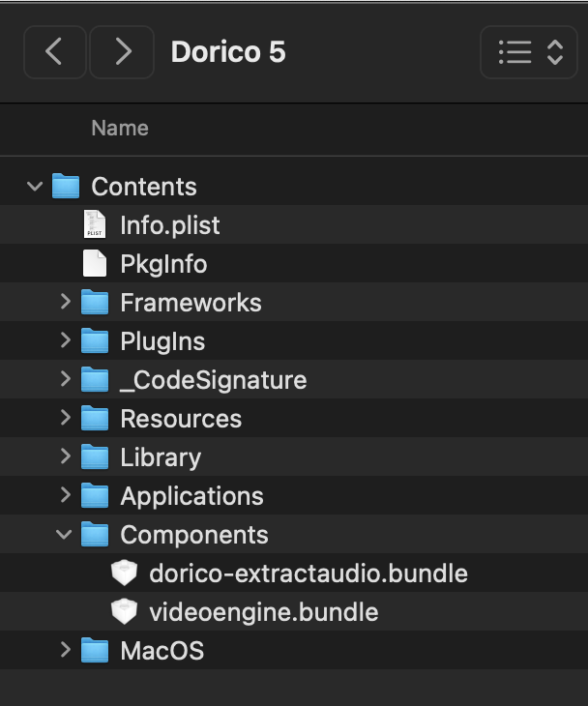Click the Info.plist file icon
The image size is (588, 706).
tap(95, 225)
